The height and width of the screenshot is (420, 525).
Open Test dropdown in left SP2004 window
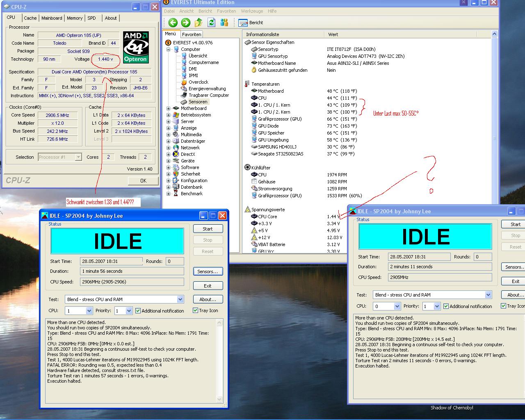point(180,299)
